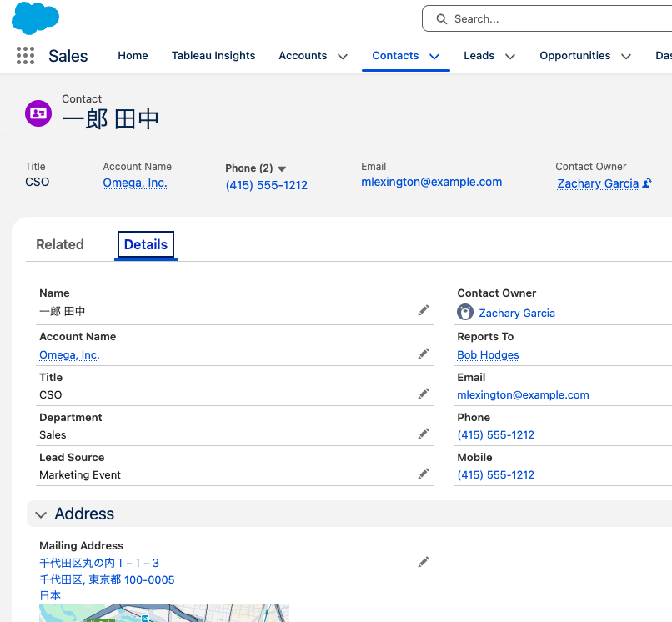672x622 pixels.
Task: Go to the Home tab
Action: [x=133, y=56]
